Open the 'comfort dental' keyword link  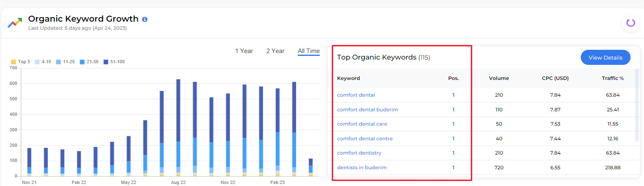tap(356, 95)
